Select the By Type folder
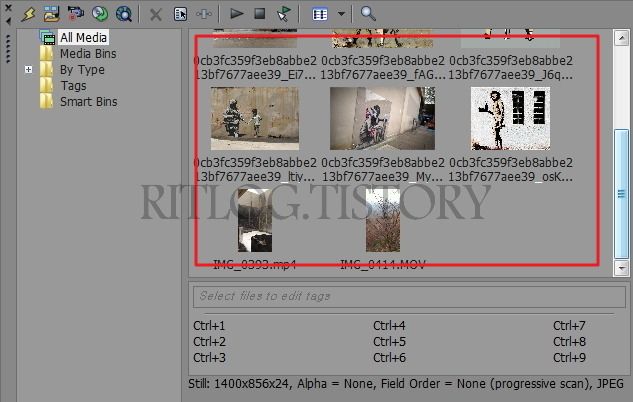The image size is (633, 402). pos(82,70)
